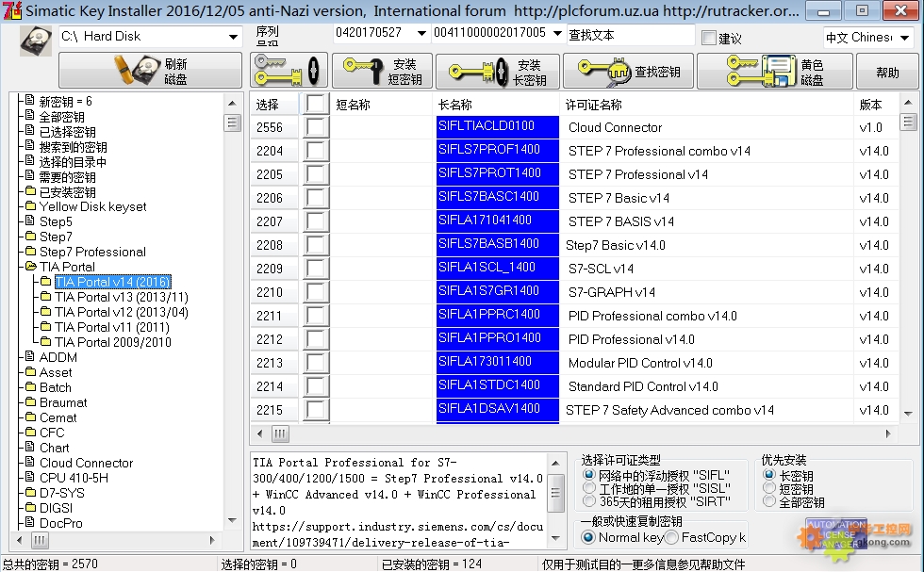Click the right arrow of the table's horizontal scrollbar
Viewport: 924px width, 572px height.
click(x=888, y=434)
